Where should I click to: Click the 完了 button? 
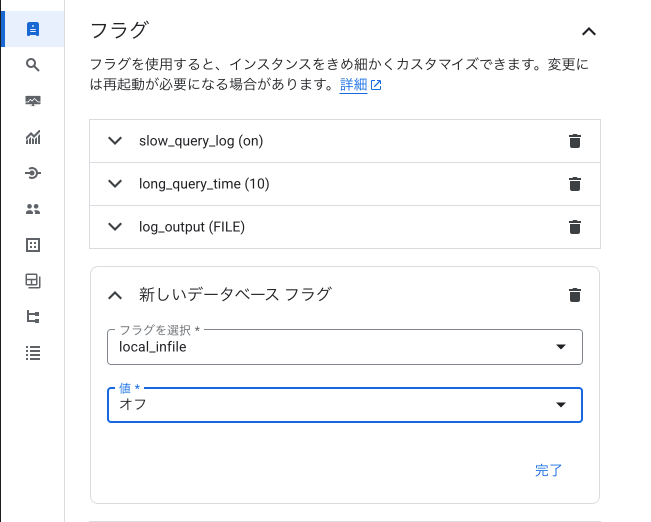pyautogui.click(x=548, y=471)
